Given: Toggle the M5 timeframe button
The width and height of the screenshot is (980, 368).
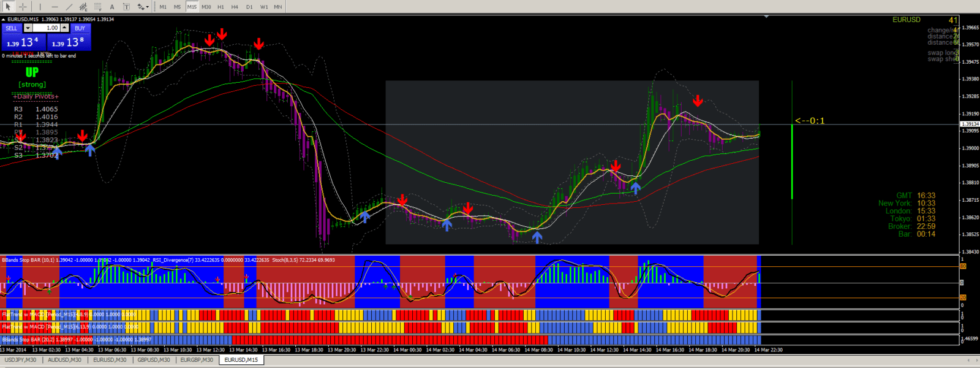Looking at the screenshot, I should click(177, 7).
